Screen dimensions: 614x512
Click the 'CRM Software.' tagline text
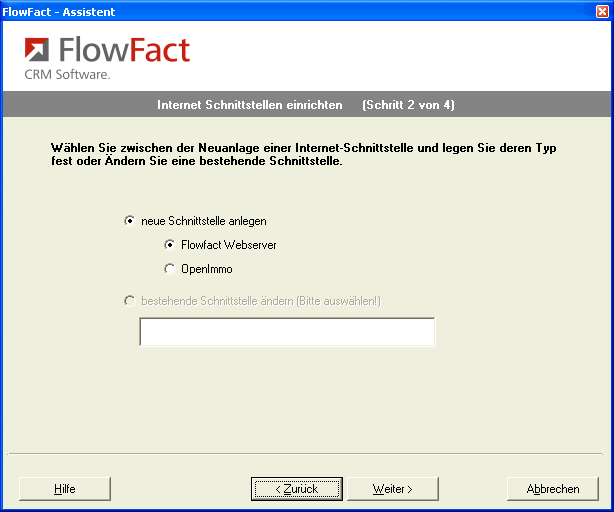[67, 74]
